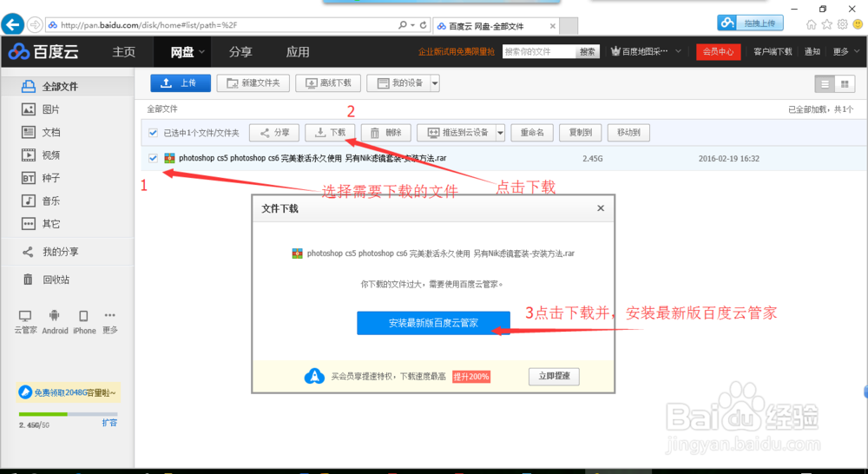Screen dimensions: 868x474
Task: Go back with the browser back arrow
Action: [13, 24]
